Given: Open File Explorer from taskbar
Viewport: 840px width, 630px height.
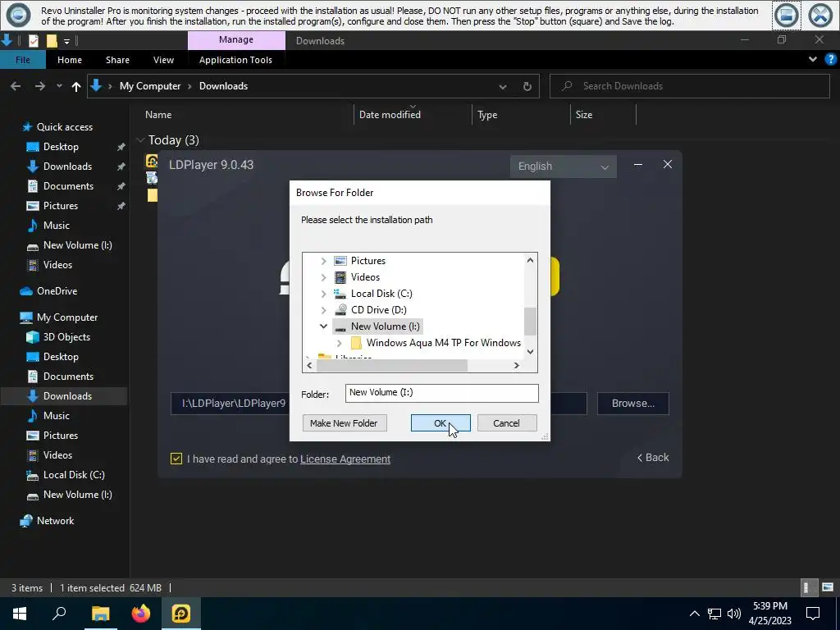Looking at the screenshot, I should 100,614.
